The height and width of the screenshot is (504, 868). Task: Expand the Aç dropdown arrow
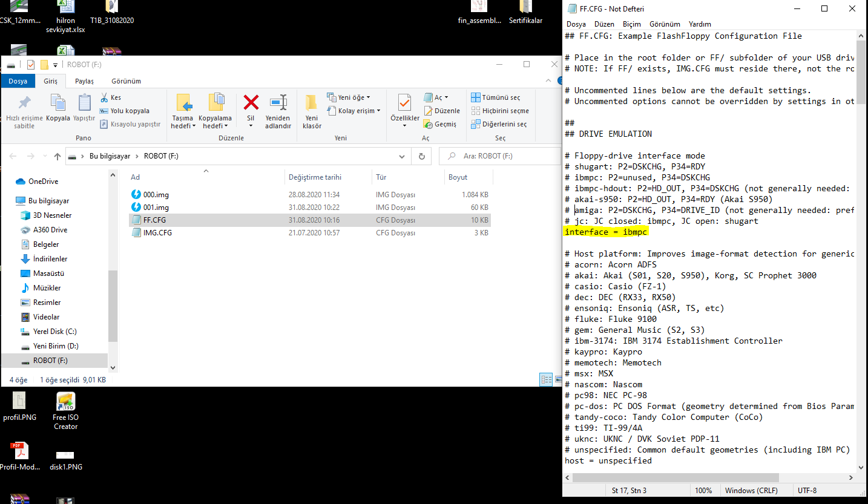click(446, 97)
